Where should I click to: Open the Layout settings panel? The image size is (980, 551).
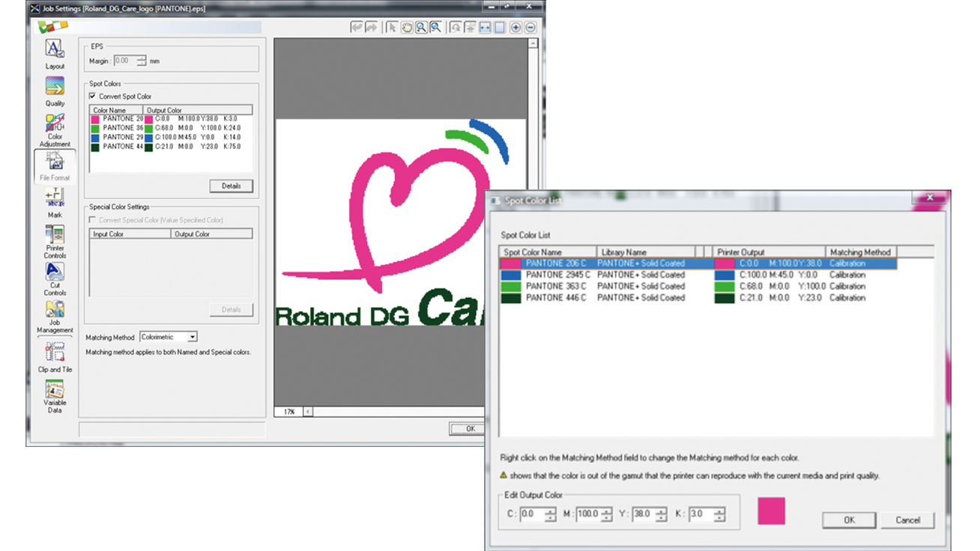pyautogui.click(x=55, y=52)
